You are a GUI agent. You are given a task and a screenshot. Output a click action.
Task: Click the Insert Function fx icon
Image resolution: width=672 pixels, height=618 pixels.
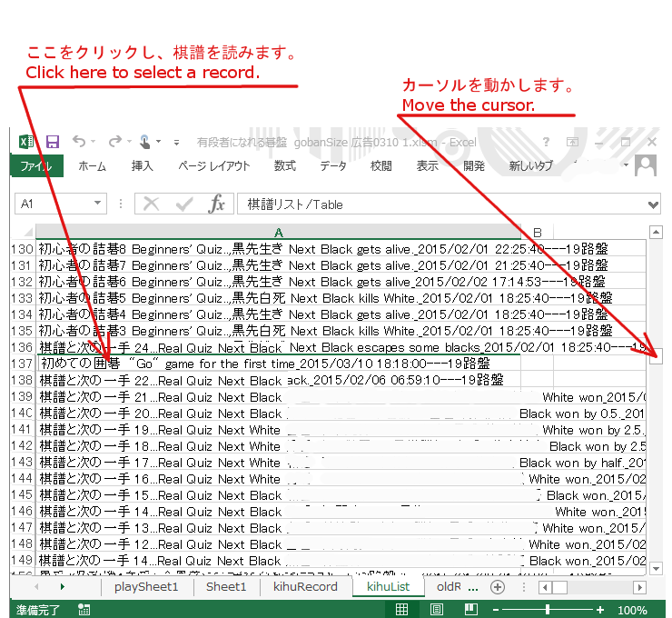(x=216, y=204)
